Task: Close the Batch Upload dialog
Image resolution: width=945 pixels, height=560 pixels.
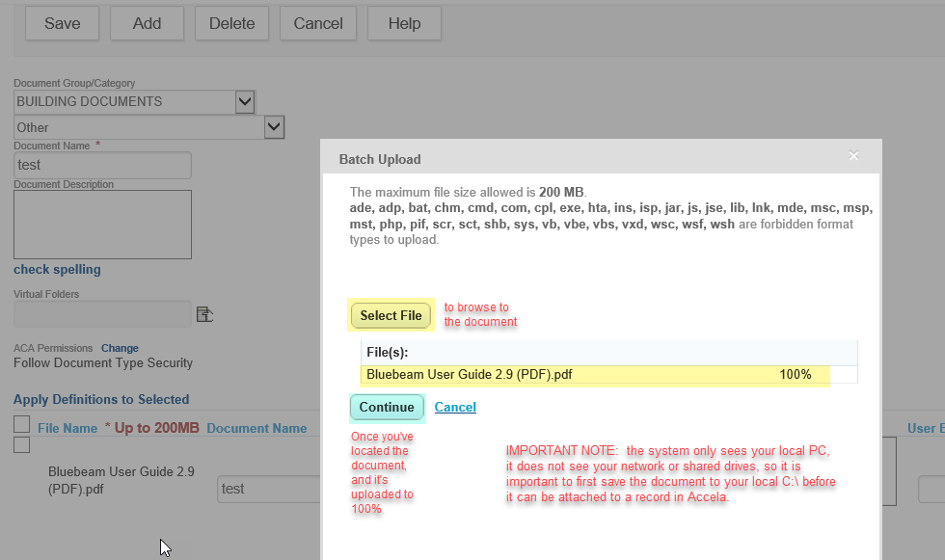Action: click(x=852, y=155)
